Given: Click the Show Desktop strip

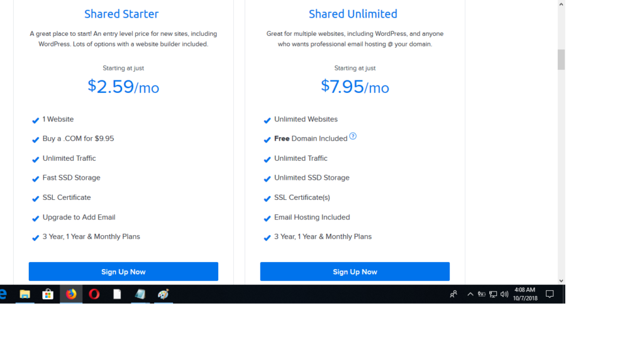Looking at the screenshot, I should pos(564,294).
